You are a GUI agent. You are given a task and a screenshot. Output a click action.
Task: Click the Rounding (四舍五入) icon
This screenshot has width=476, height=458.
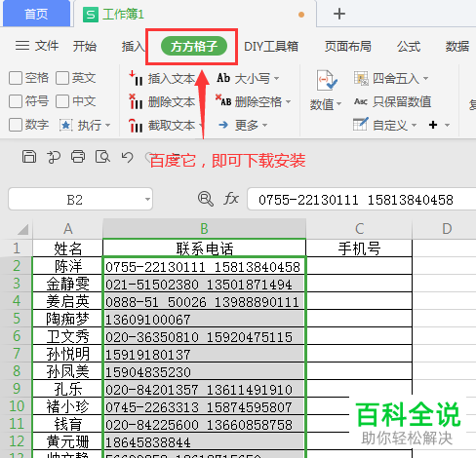coord(361,78)
